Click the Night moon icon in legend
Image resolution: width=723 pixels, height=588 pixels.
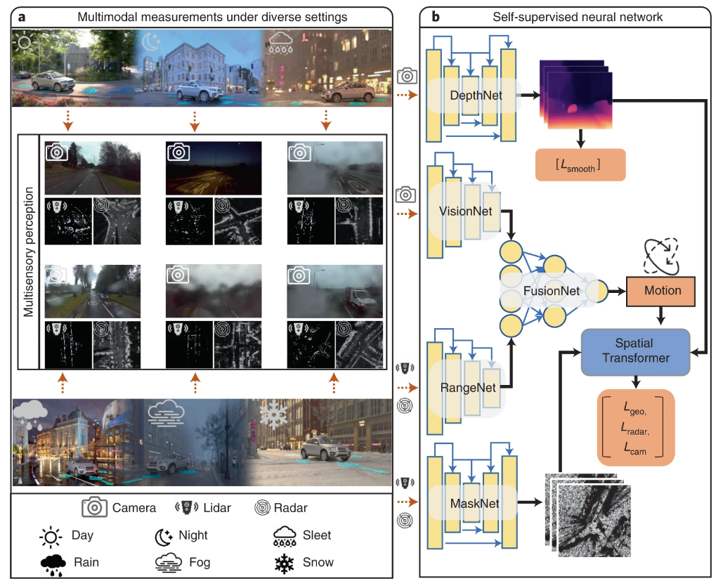coord(164,536)
